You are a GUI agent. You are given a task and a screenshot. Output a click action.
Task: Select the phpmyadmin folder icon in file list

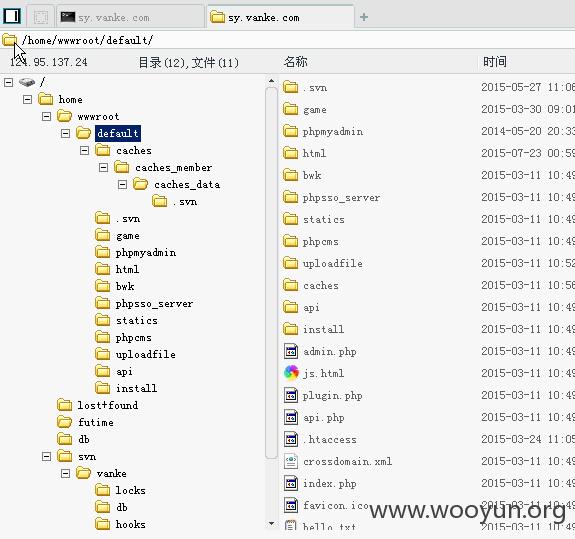pos(291,131)
